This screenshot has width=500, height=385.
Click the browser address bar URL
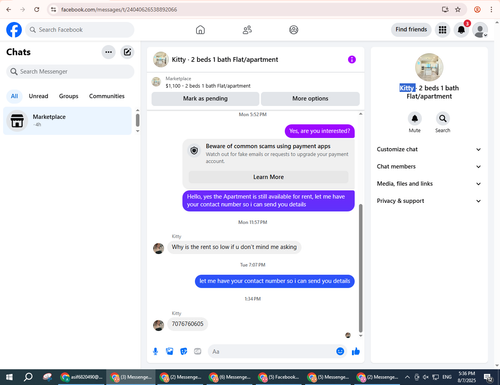click(x=119, y=9)
